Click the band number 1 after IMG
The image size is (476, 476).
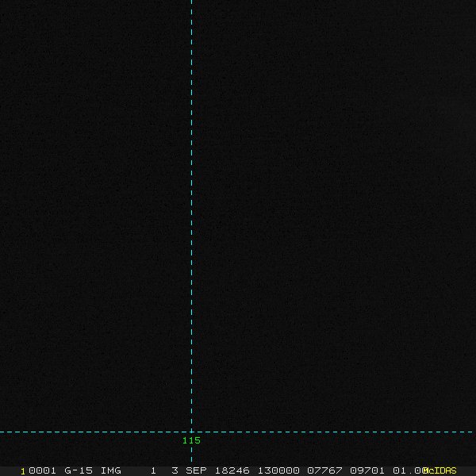click(x=153, y=470)
